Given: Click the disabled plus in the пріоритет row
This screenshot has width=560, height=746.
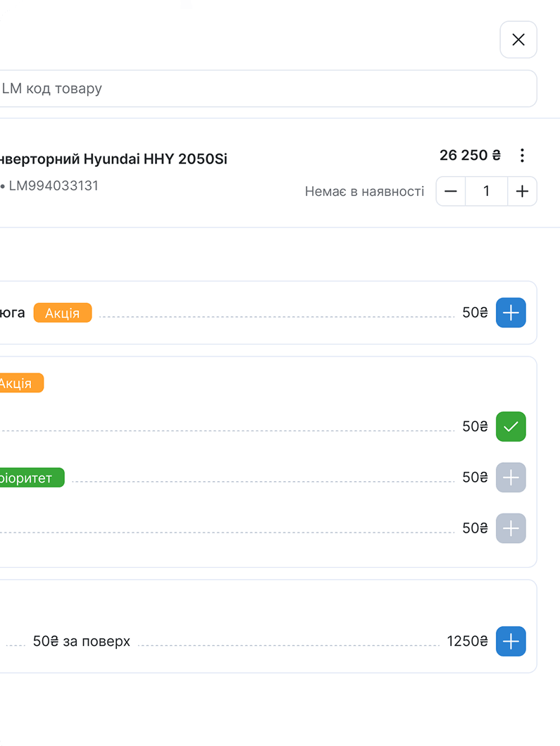Looking at the screenshot, I should point(511,477).
